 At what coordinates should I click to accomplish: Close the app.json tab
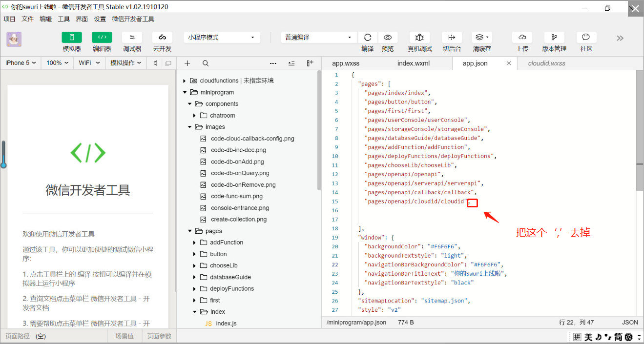point(509,63)
